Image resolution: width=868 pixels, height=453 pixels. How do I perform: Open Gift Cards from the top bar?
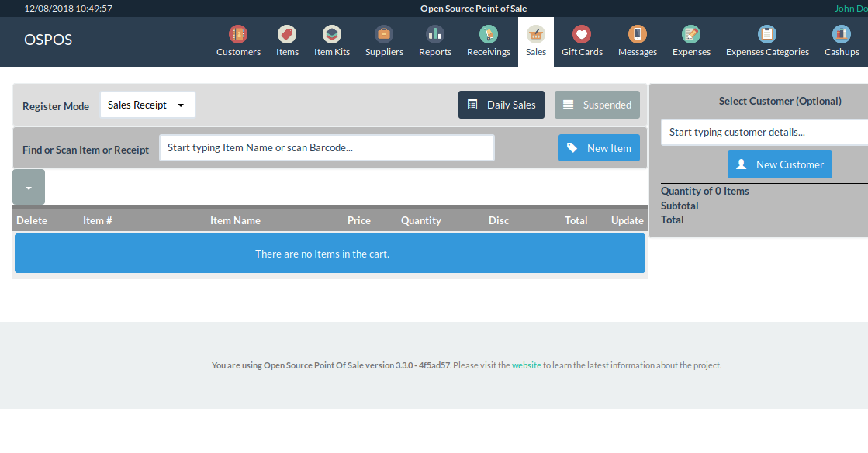point(582,40)
